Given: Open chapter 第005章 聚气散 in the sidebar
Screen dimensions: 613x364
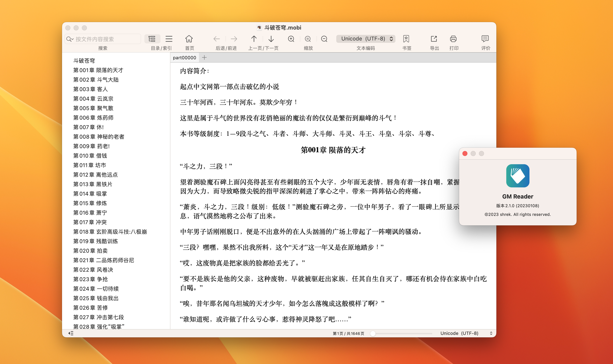Looking at the screenshot, I should (x=93, y=108).
